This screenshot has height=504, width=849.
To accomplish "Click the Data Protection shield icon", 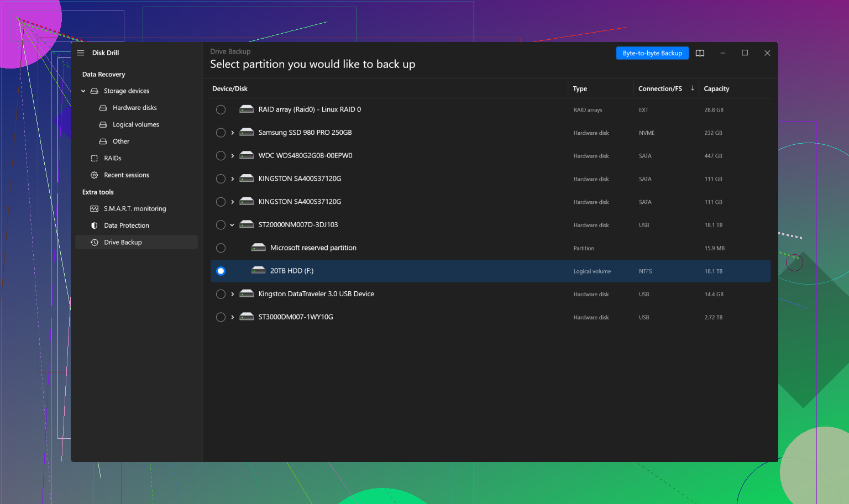I will (x=95, y=225).
